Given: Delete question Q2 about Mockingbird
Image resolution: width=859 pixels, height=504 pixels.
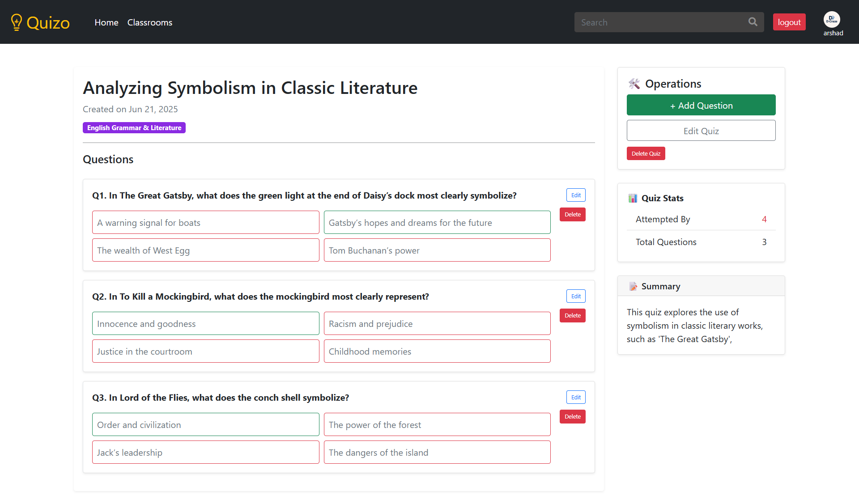Looking at the screenshot, I should click(572, 316).
